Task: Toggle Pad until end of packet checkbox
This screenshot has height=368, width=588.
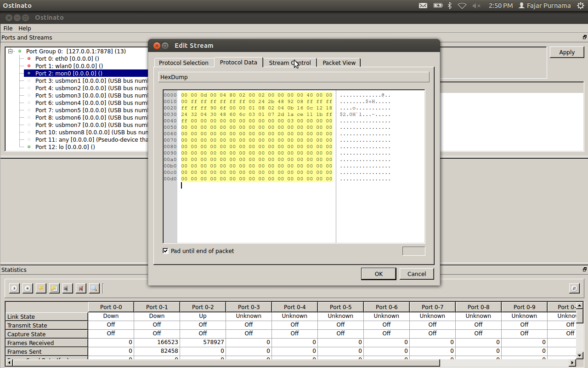Action: [x=166, y=251]
